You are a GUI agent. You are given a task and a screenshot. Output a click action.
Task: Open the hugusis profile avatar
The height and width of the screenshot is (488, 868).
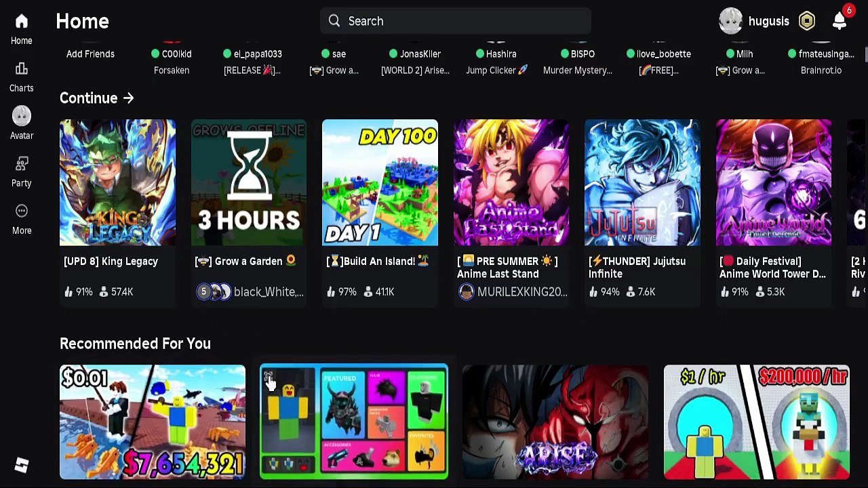[731, 21]
